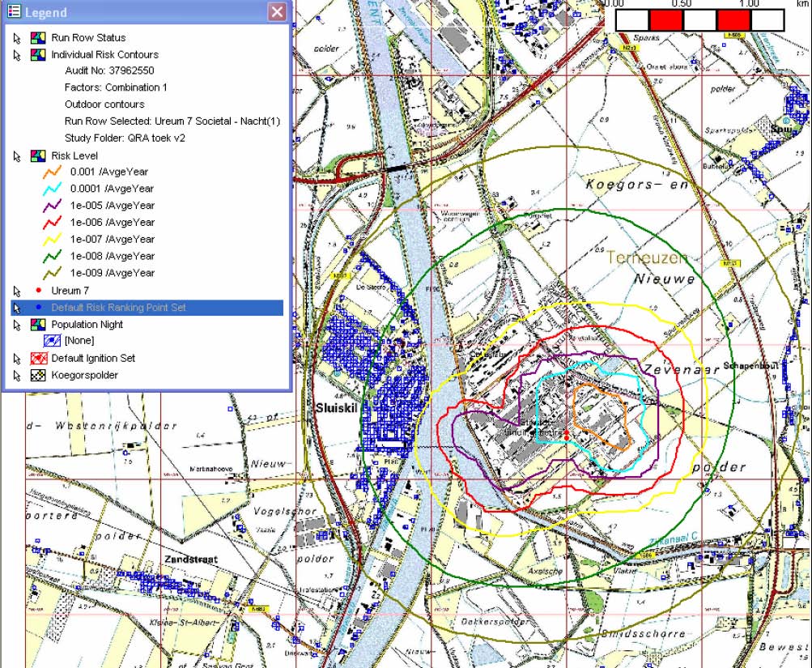Select the Risk Level legend entry

tap(74, 155)
